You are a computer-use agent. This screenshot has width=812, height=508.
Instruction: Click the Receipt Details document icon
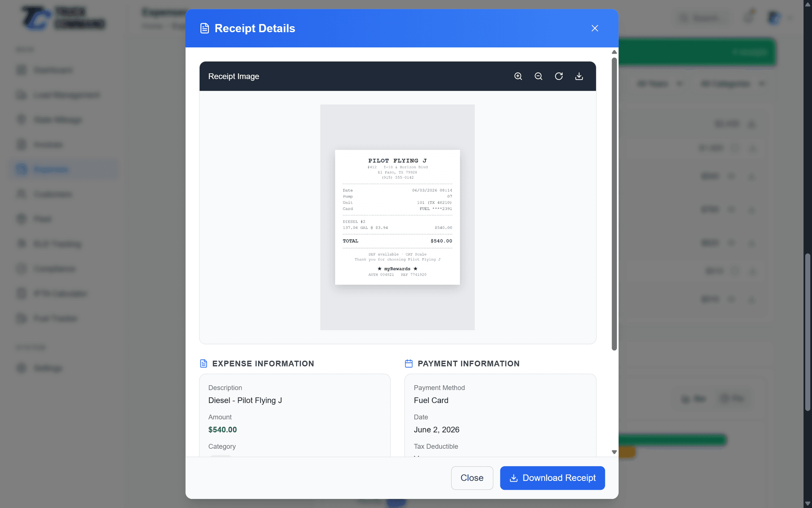(205, 28)
